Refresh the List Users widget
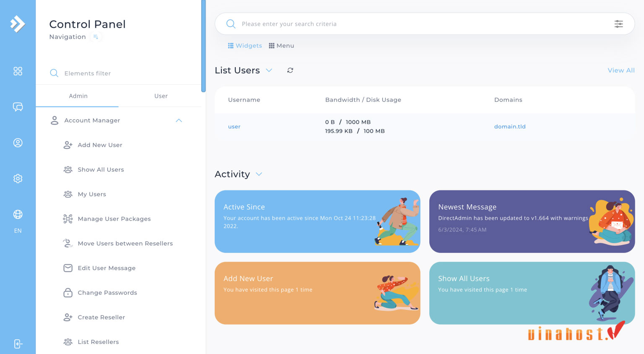Viewport: 644px width, 354px height. (290, 70)
